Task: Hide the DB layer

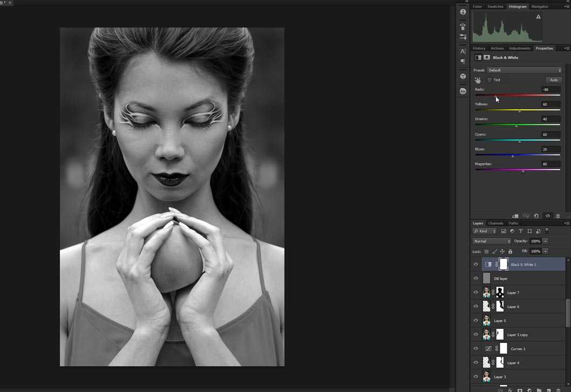Action: click(476, 278)
